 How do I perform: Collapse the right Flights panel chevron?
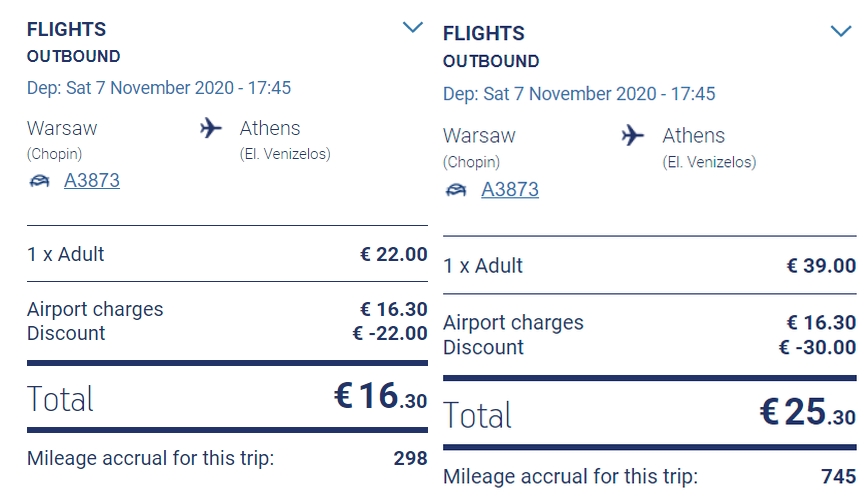[x=841, y=31]
